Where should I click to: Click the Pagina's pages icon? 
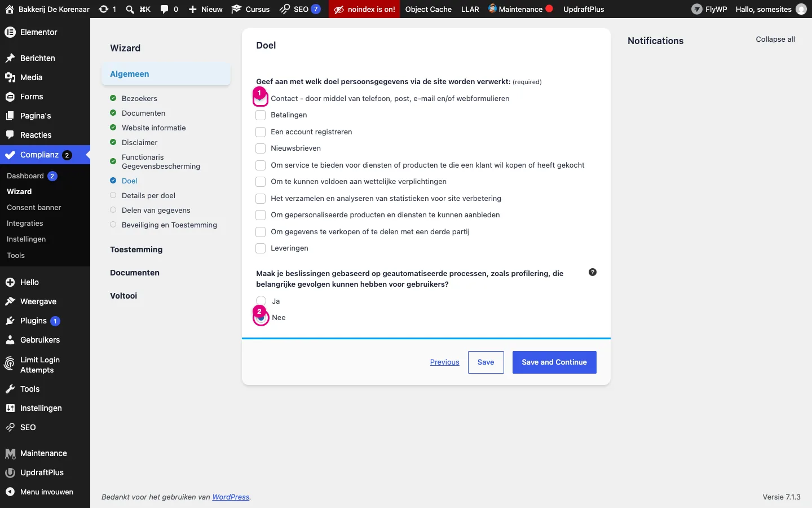[x=10, y=116]
